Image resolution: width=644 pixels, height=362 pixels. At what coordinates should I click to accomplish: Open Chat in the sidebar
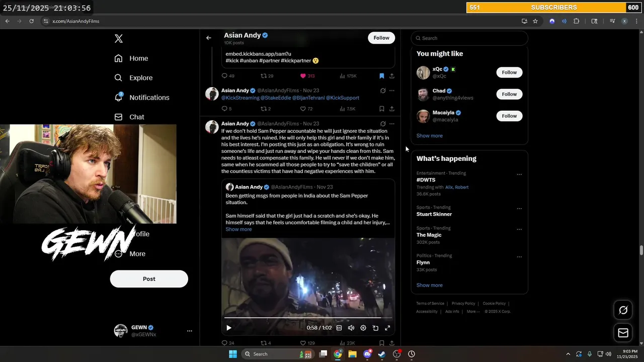[129, 117]
